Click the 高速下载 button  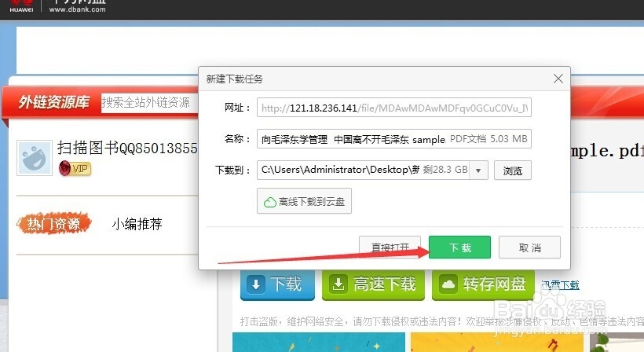(x=373, y=284)
